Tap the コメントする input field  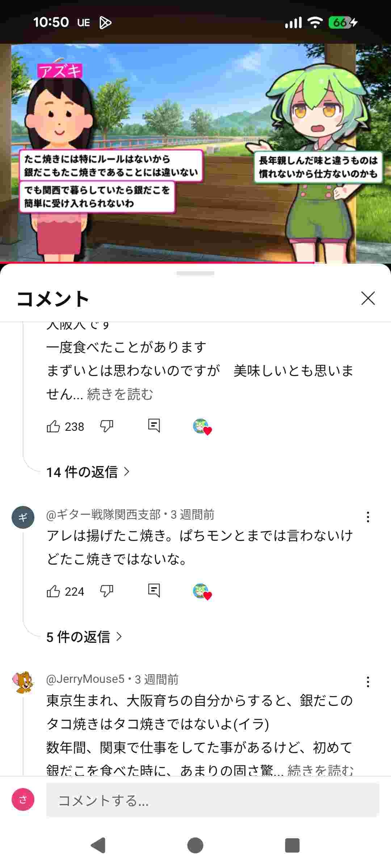(213, 800)
